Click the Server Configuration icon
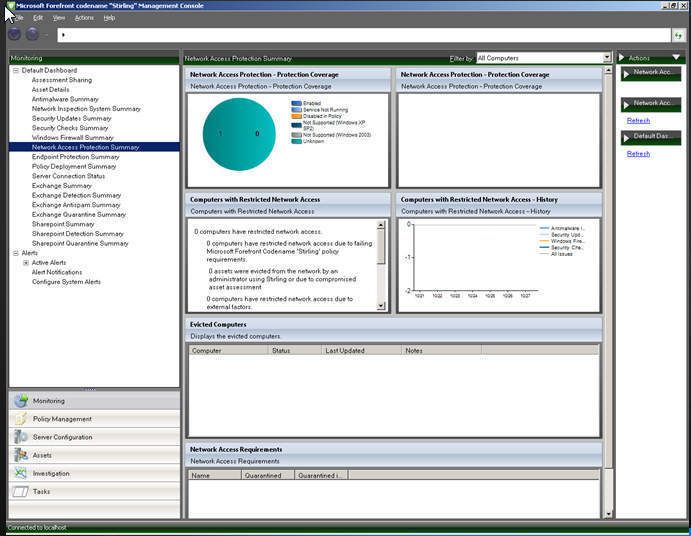Viewport: 691px width, 536px height. (21, 437)
